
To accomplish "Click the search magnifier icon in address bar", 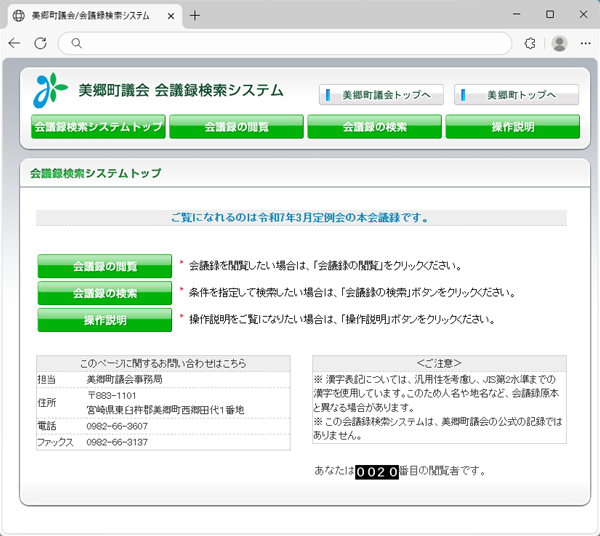I will (x=77, y=43).
